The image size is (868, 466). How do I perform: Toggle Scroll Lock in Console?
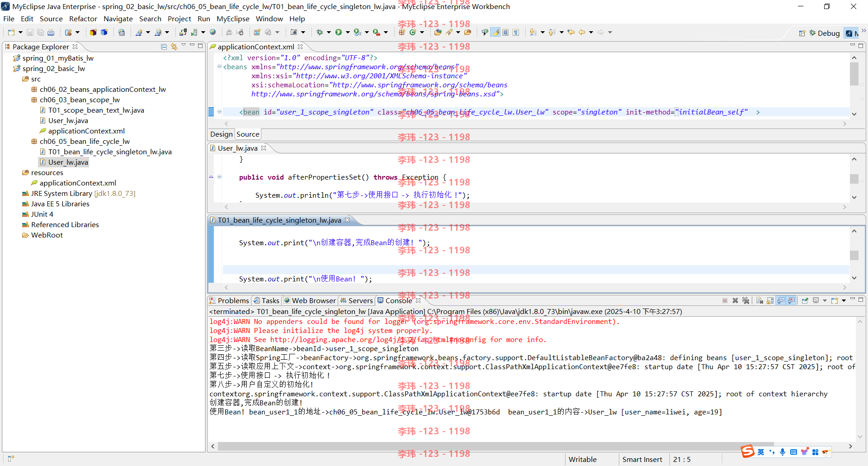coord(770,300)
